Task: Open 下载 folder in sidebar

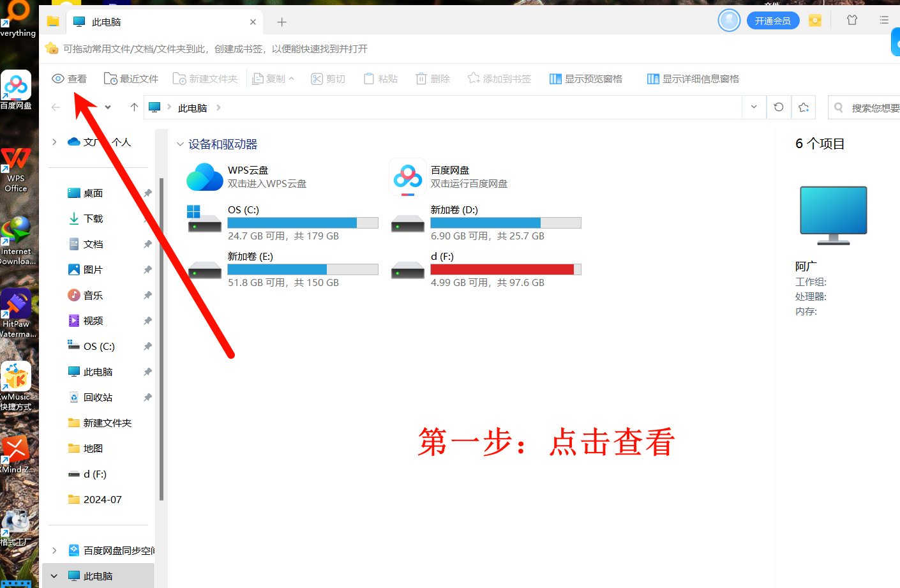Action: pos(93,218)
